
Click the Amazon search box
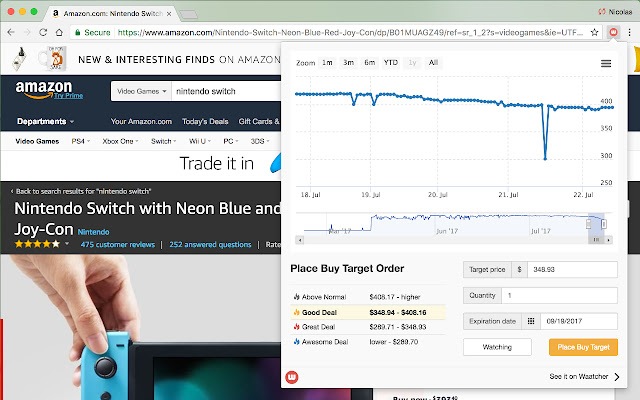227,91
